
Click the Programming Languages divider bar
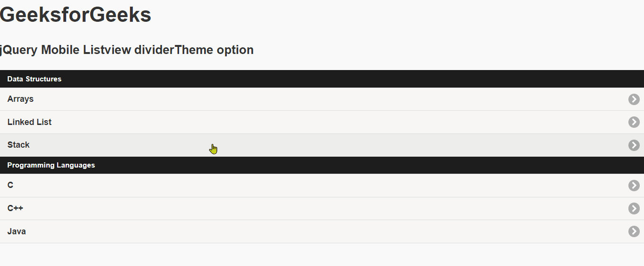51,165
